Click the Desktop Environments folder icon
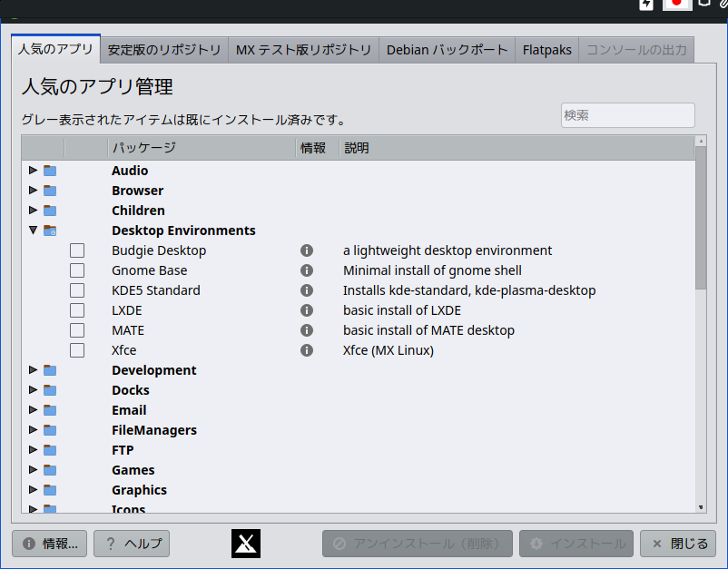Image resolution: width=728 pixels, height=569 pixels. click(x=50, y=231)
